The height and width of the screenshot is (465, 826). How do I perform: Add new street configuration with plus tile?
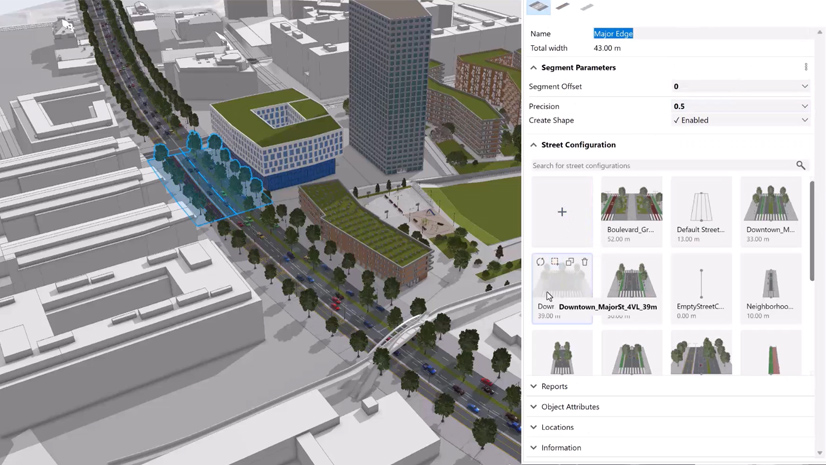click(562, 212)
